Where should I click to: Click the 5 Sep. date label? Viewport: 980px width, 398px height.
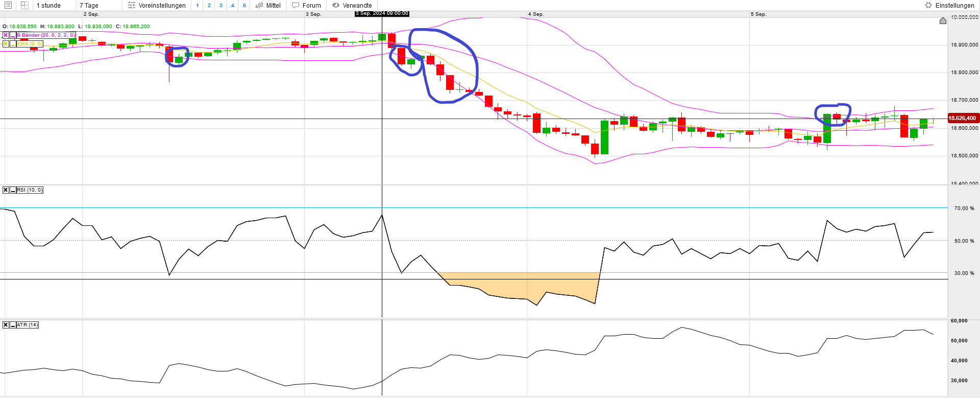click(758, 14)
